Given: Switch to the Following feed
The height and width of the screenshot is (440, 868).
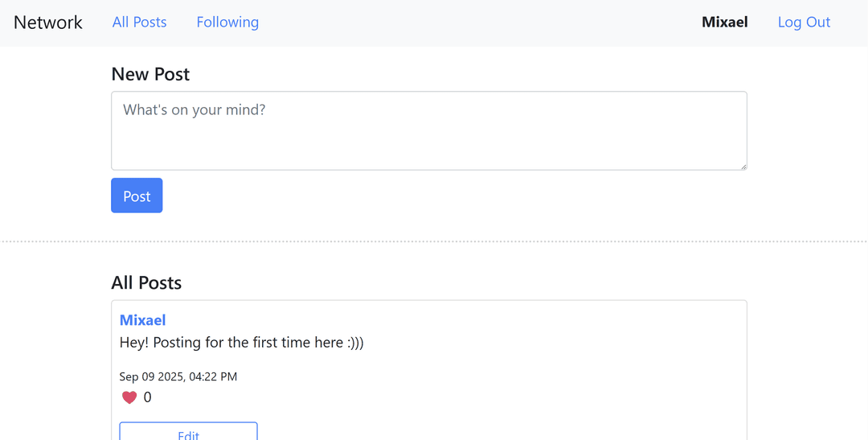Looking at the screenshot, I should pyautogui.click(x=227, y=23).
